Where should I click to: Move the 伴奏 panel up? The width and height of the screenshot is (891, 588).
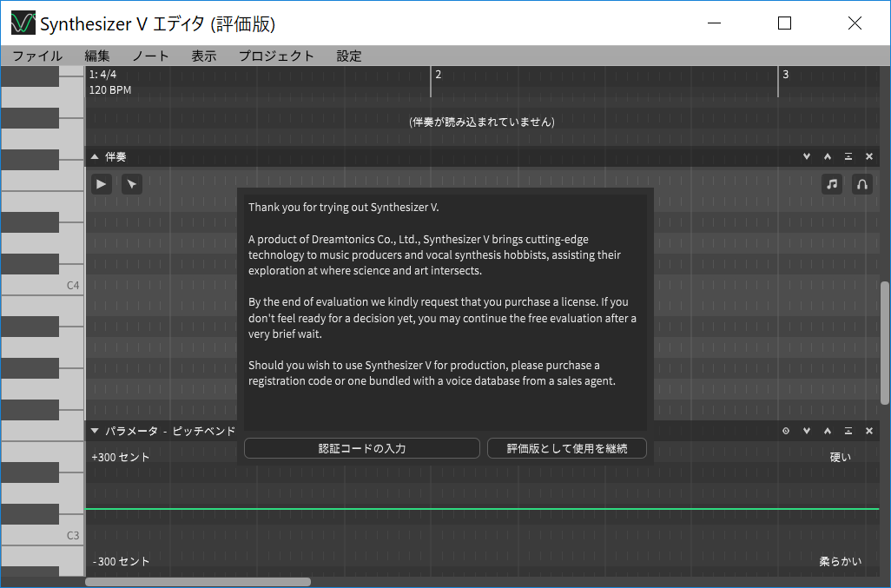(x=828, y=156)
